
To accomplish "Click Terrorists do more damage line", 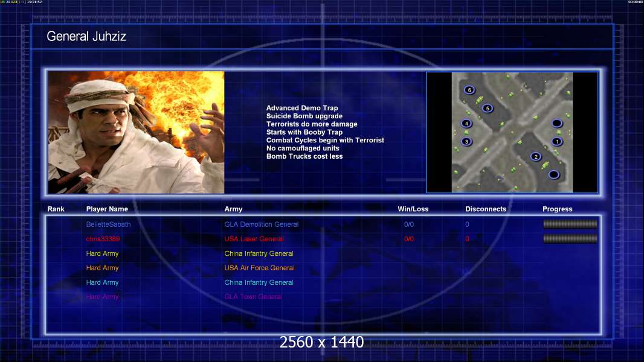I will coord(312,124).
